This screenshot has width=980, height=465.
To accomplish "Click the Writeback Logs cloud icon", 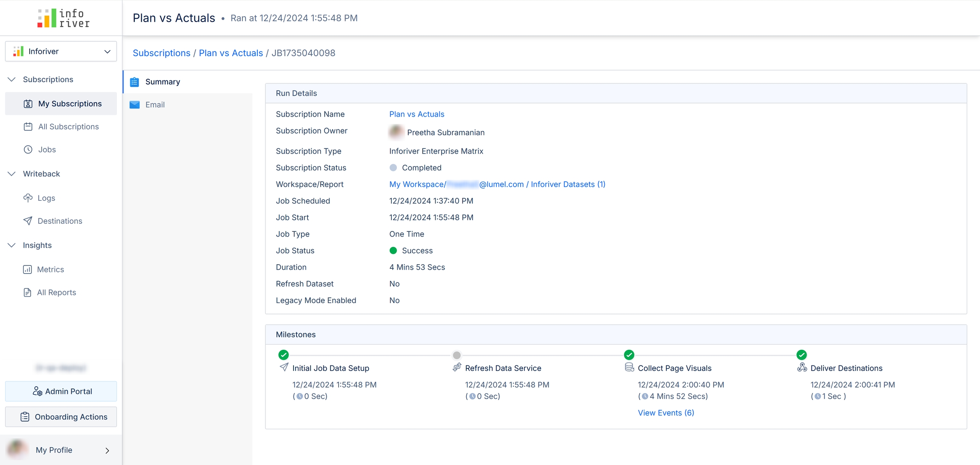I will (28, 198).
